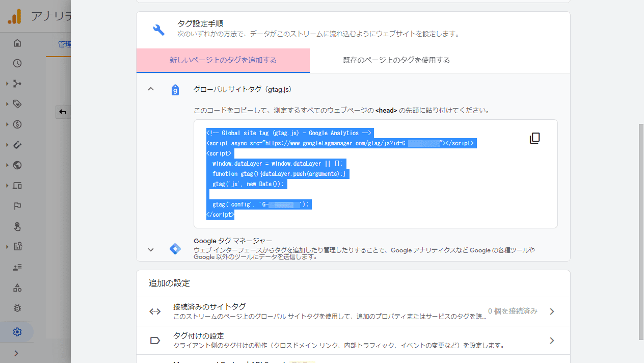Open the Admin gear icon
644x363 pixels.
pyautogui.click(x=17, y=332)
